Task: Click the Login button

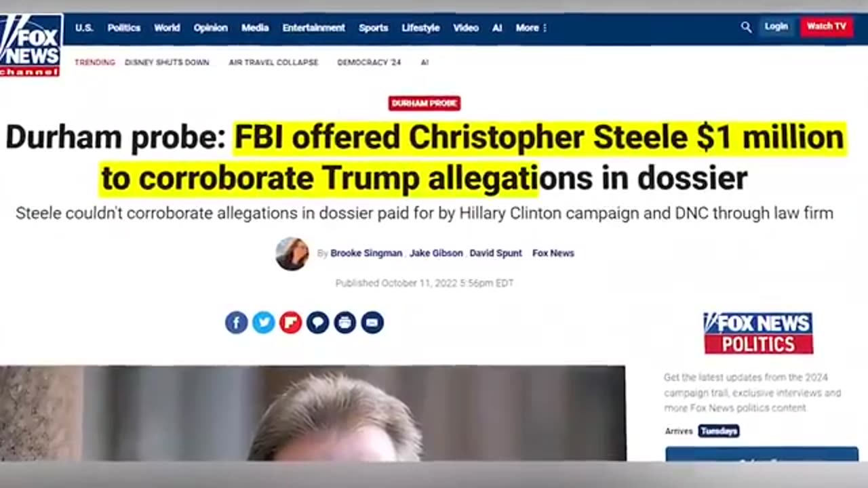Action: click(x=776, y=26)
